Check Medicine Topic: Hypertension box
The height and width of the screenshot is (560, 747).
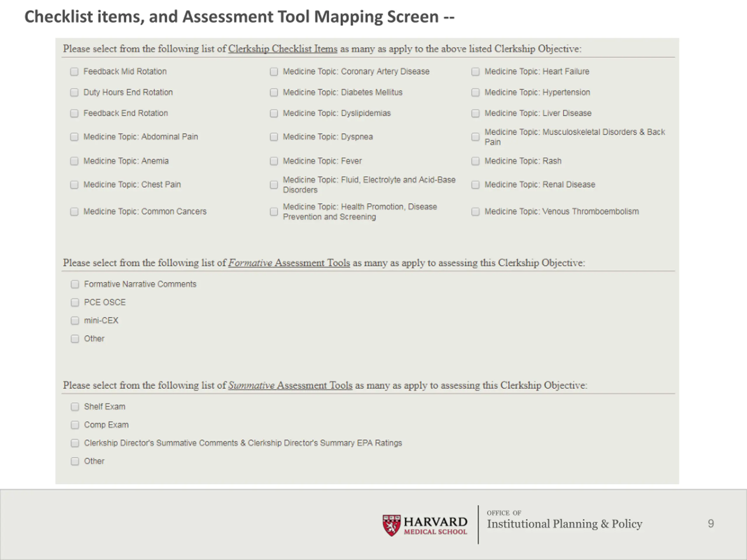coord(476,92)
